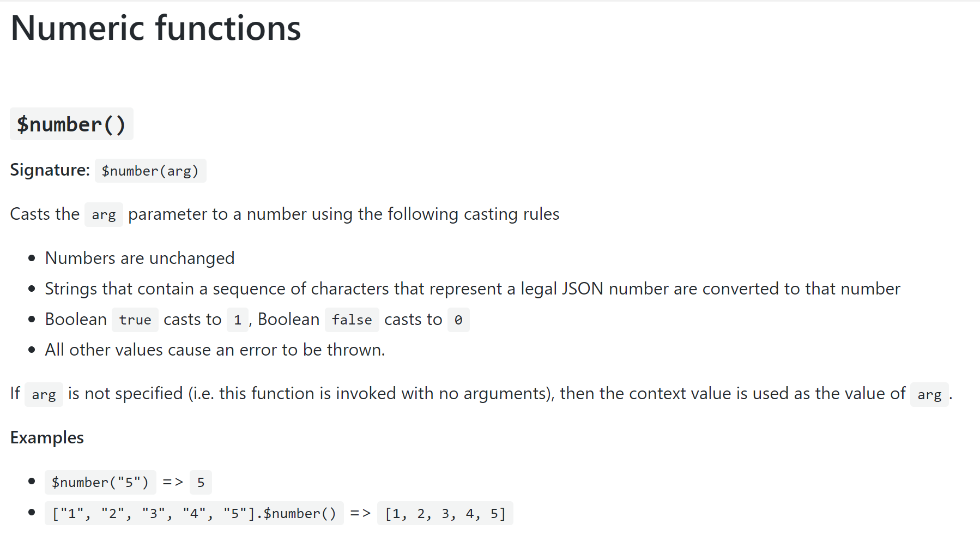980x553 pixels.
Task: Click the arg code right after "If"
Action: tap(44, 394)
